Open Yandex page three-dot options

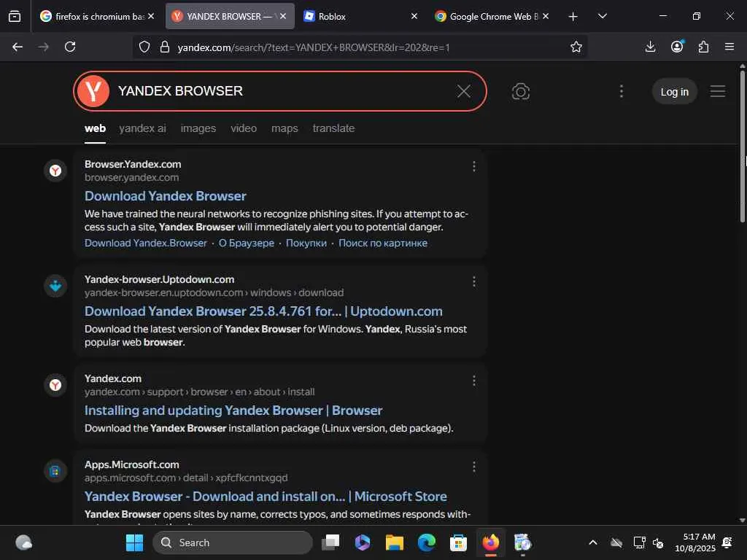coord(622,91)
